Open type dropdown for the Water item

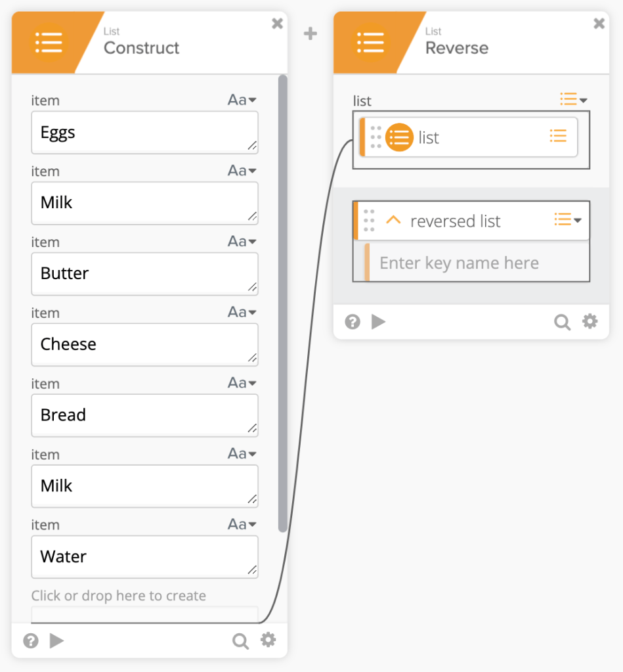242,524
